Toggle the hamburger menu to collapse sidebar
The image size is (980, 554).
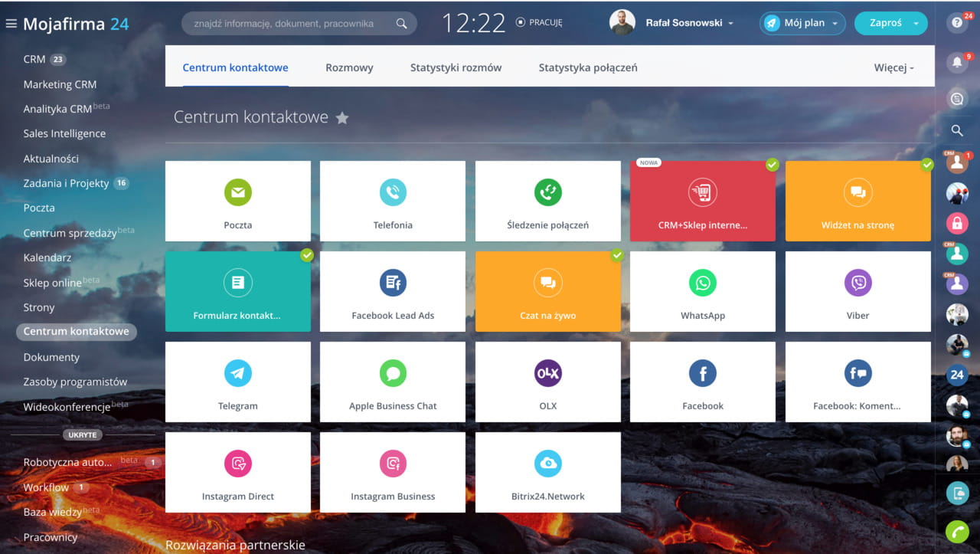click(11, 24)
